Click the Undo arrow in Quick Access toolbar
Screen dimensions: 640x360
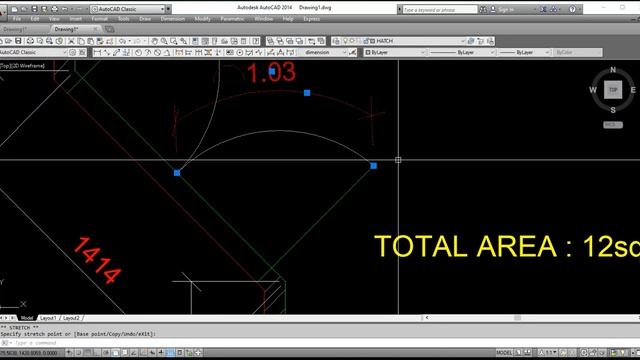pyautogui.click(x=64, y=9)
